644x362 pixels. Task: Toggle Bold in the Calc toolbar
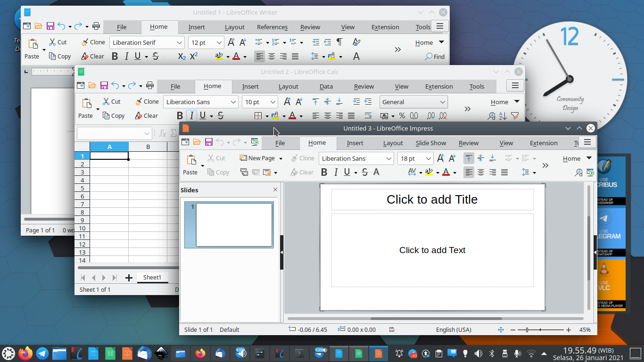[x=180, y=116]
